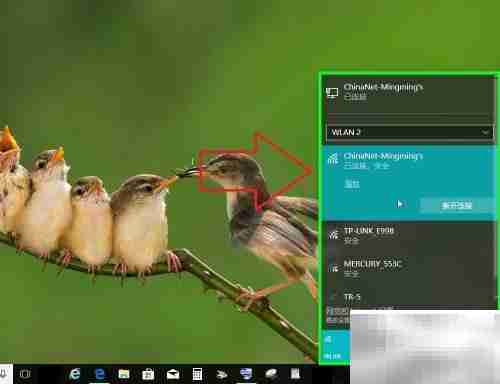This screenshot has height=384, width=500.
Task: Open the Store shopping bag icon
Action: click(148, 374)
